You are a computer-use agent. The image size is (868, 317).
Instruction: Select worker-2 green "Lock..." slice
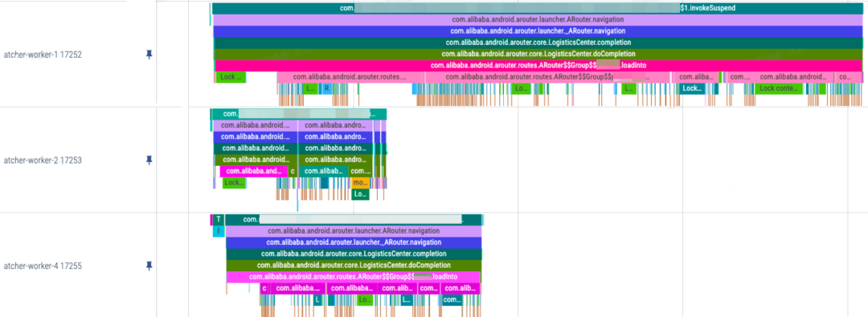[234, 182]
